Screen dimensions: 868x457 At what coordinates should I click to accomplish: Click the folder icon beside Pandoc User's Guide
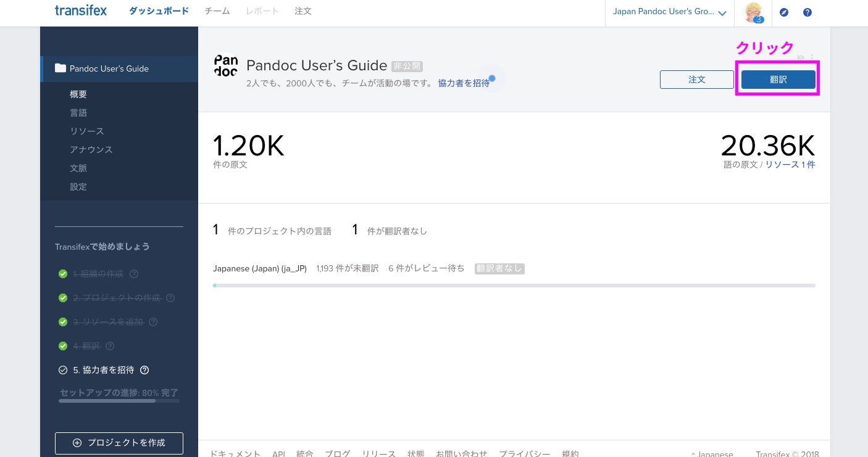point(61,68)
